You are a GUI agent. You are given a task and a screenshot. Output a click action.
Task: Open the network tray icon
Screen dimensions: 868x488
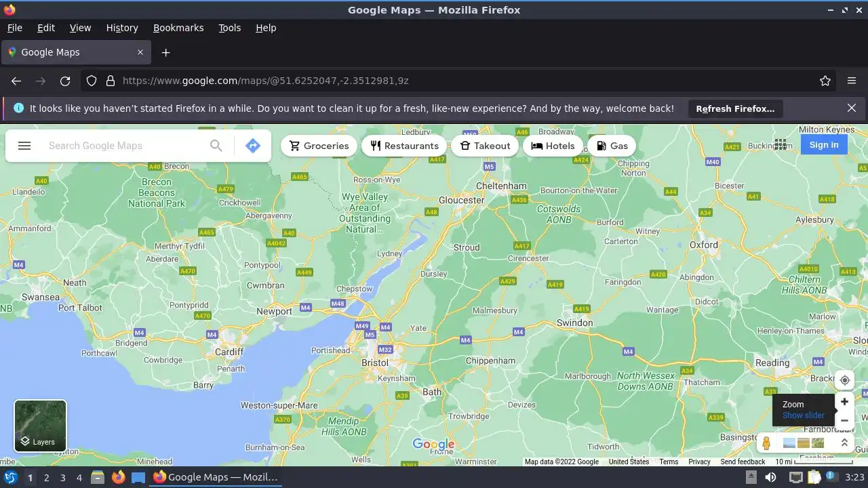click(796, 477)
